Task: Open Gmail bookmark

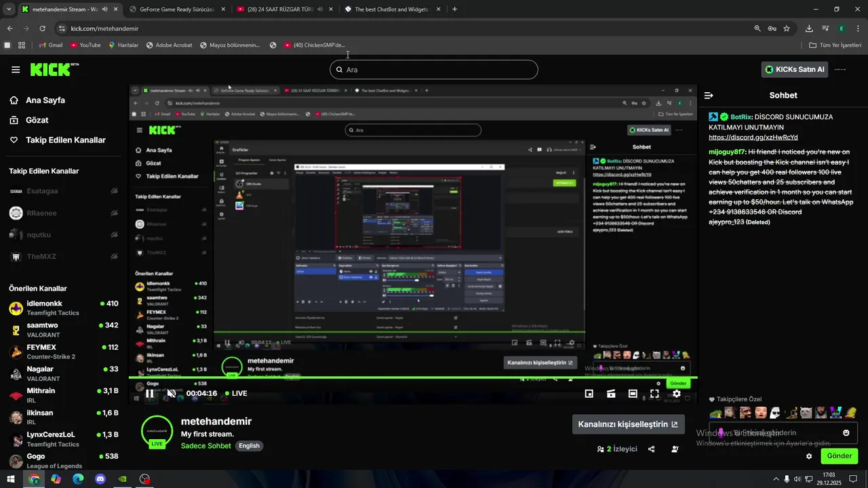Action: 51,45
